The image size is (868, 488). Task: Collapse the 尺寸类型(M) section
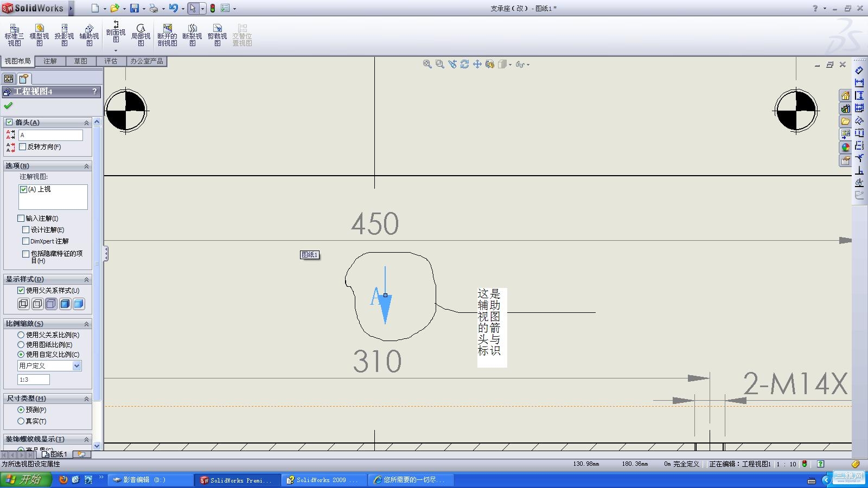(x=86, y=399)
